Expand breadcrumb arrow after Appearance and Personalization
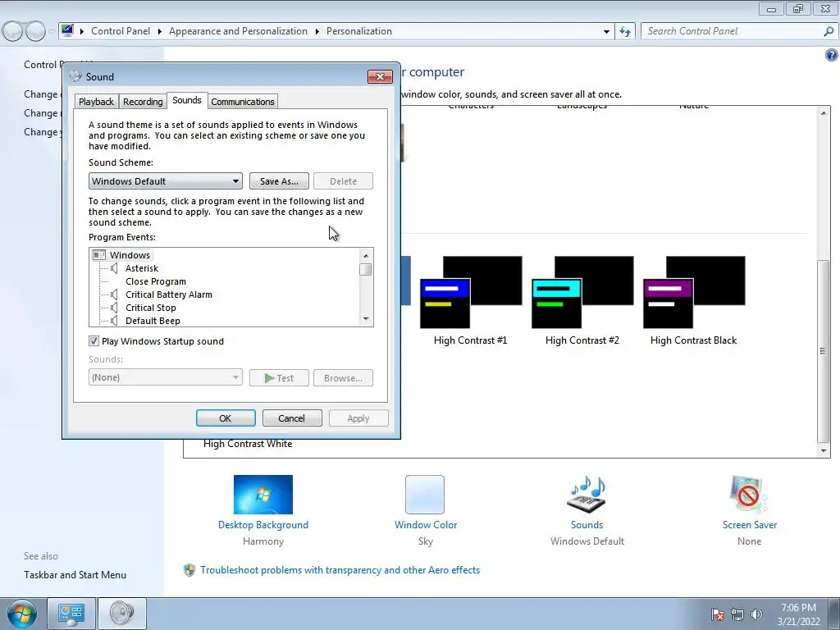 click(x=317, y=31)
